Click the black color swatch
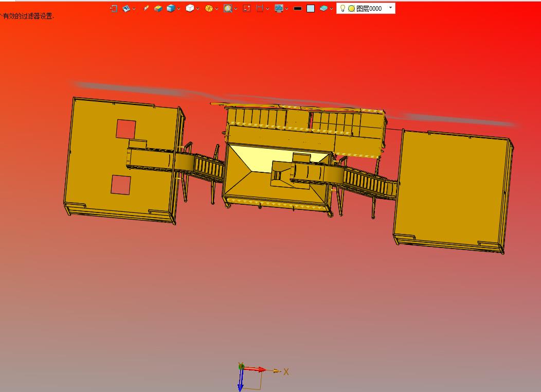The image size is (541, 392). 297,9
